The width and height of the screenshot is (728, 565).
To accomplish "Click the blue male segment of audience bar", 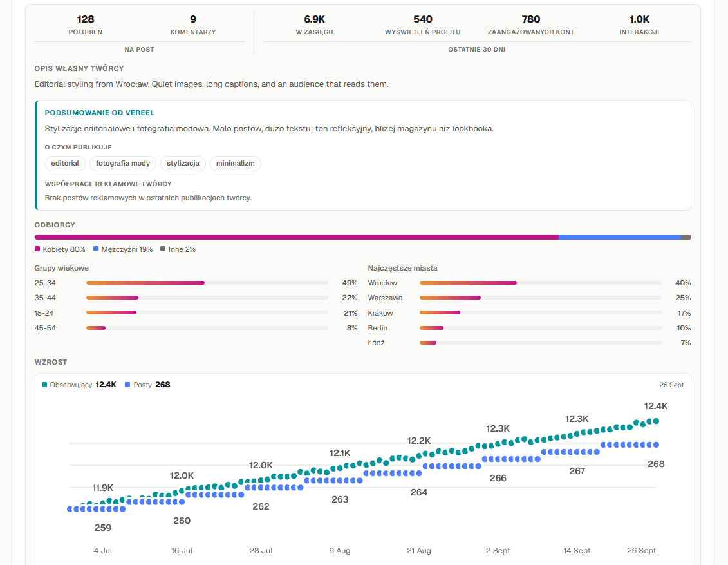I will (619, 237).
